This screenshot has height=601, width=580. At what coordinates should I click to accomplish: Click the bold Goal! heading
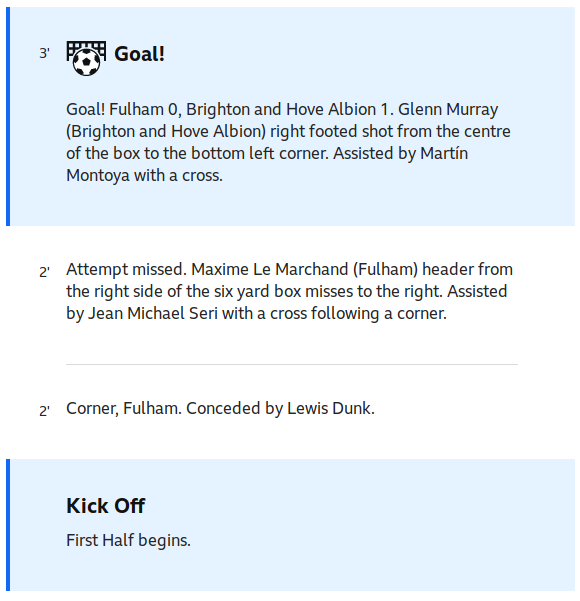[x=140, y=54]
